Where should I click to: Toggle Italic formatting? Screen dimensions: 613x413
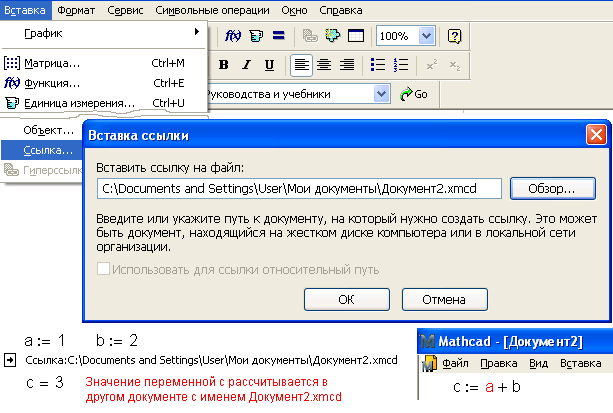(x=246, y=65)
